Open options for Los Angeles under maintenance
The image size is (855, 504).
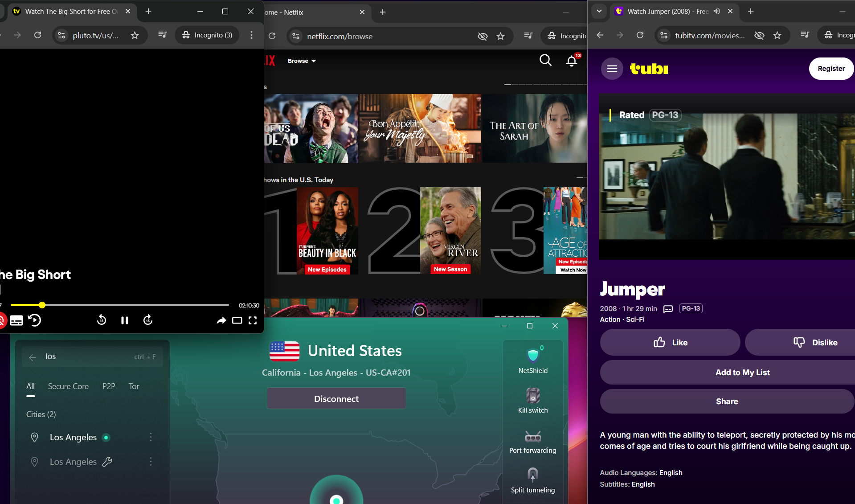(x=151, y=462)
